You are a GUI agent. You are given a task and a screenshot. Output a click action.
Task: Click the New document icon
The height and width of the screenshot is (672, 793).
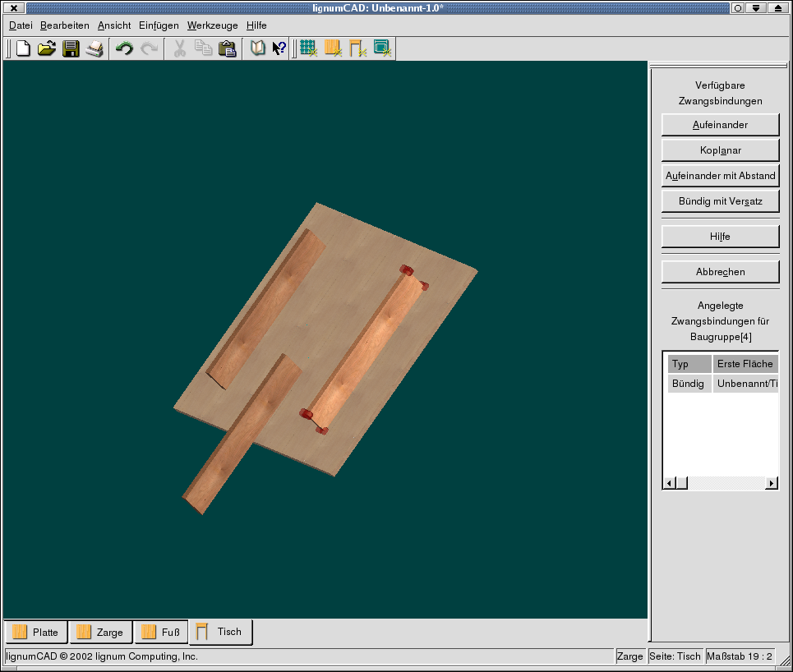click(x=23, y=48)
